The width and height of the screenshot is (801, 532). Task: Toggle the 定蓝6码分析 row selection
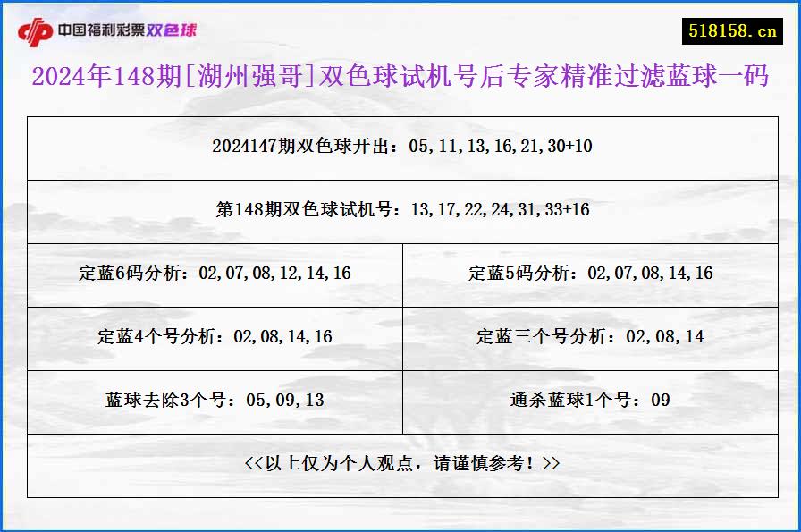[x=215, y=274]
